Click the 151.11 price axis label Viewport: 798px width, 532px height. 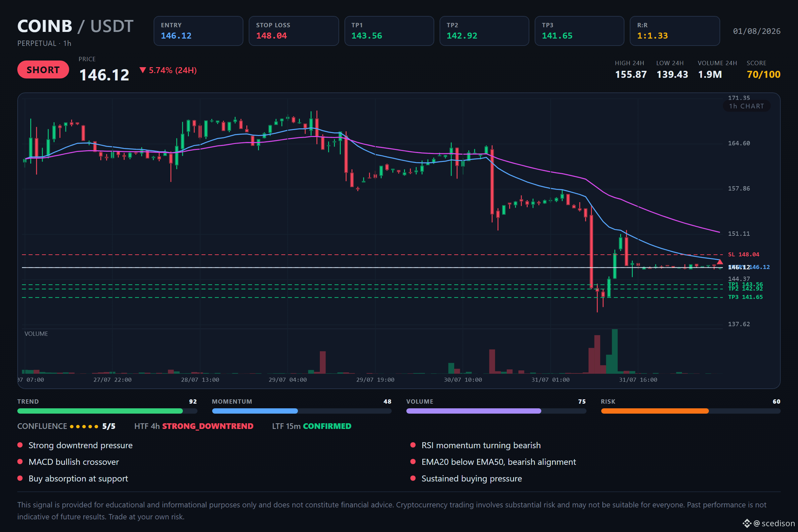[x=739, y=234]
